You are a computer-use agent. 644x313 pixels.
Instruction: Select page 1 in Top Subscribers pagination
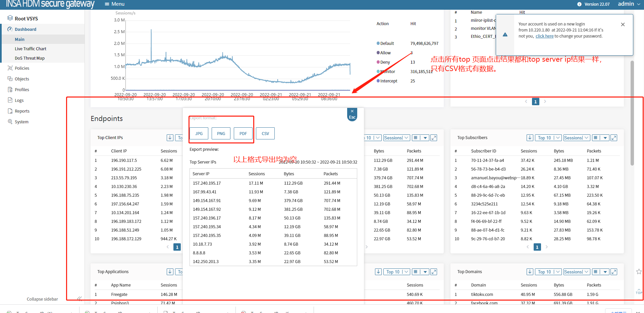537,247
